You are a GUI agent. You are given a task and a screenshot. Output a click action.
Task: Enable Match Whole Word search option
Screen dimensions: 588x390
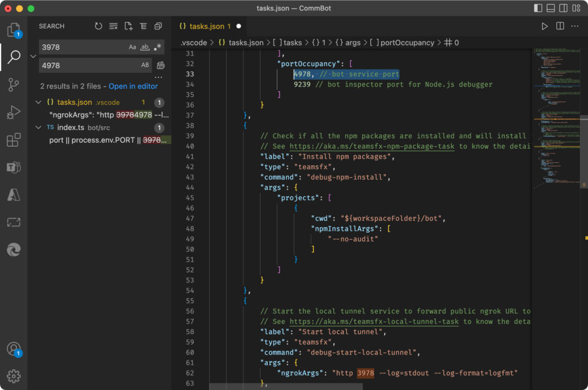[x=146, y=48]
